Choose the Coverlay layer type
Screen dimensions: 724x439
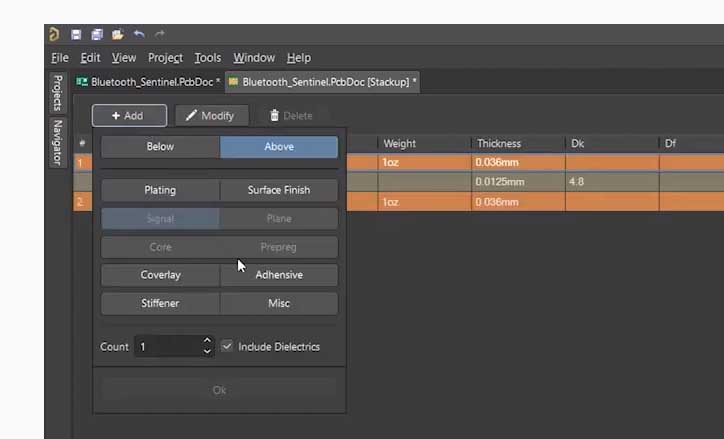click(x=160, y=275)
